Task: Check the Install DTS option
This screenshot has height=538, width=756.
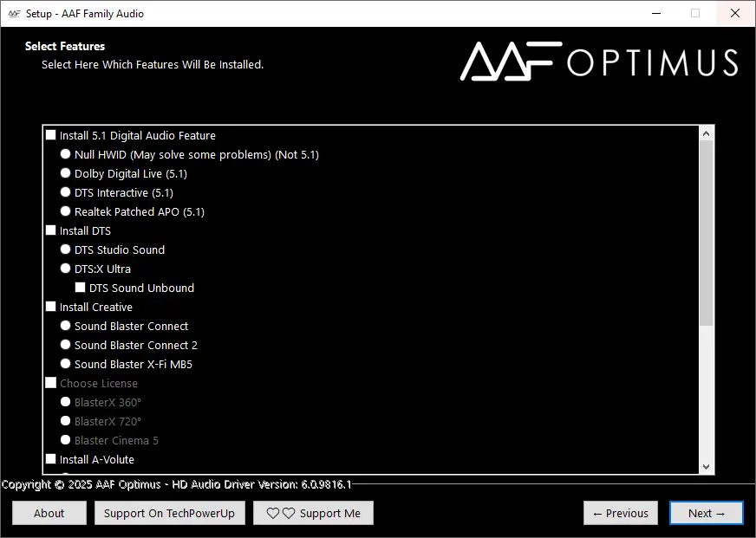Action: point(50,230)
